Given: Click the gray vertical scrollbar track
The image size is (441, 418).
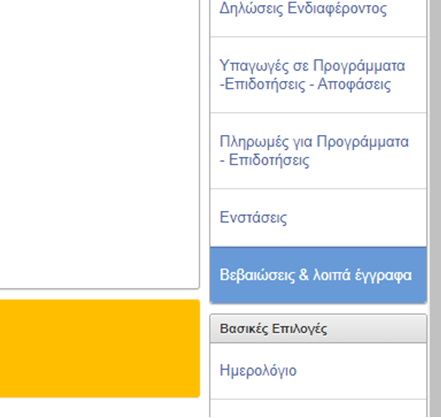Looking at the screenshot, I should (435, 209).
